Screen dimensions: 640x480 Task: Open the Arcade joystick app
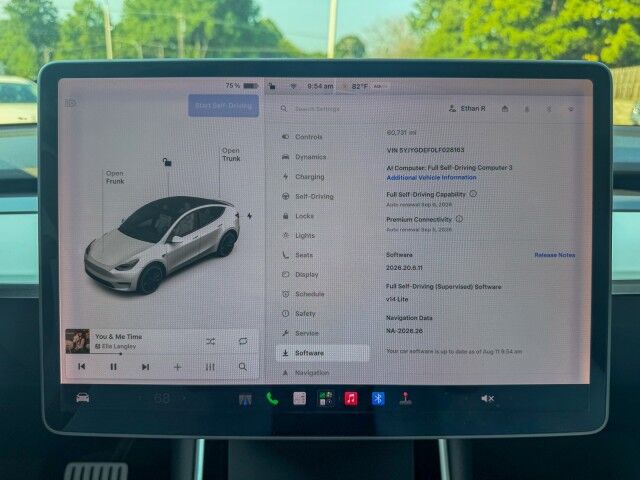tap(405, 398)
